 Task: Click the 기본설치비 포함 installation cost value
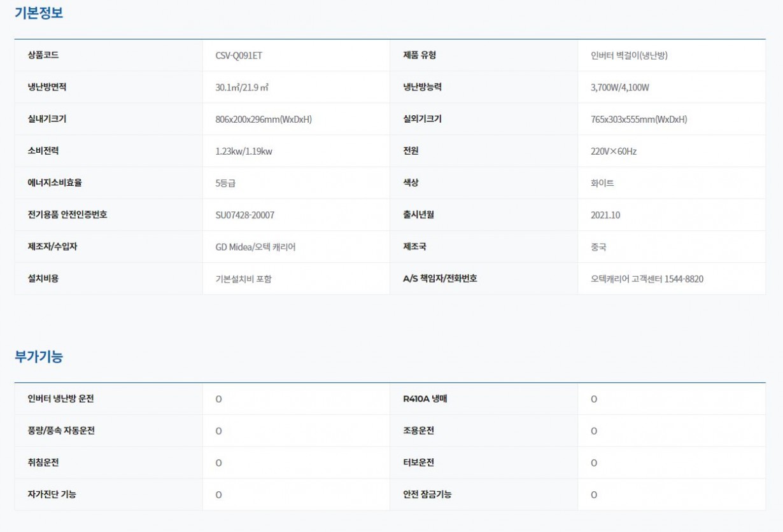(243, 279)
